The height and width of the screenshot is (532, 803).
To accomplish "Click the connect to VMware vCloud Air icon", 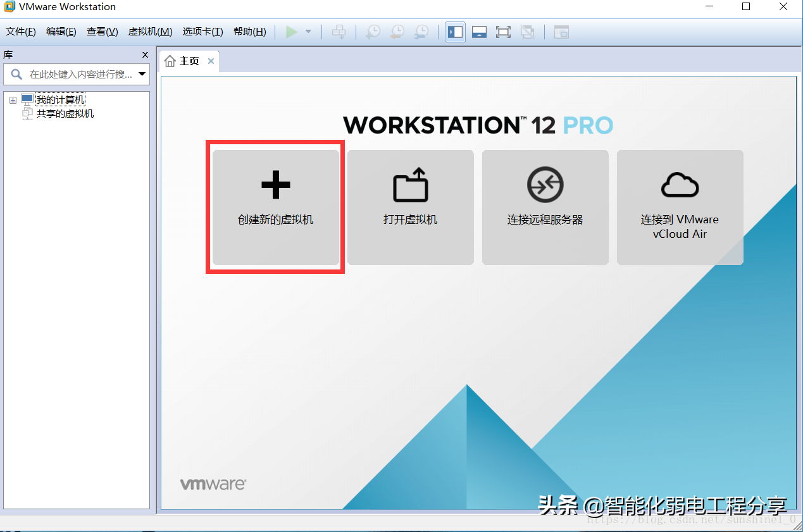I will coord(680,207).
